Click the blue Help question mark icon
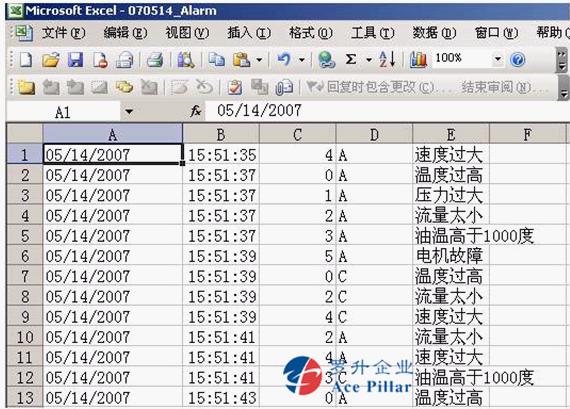Image resolution: width=570 pixels, height=409 pixels. tap(517, 59)
